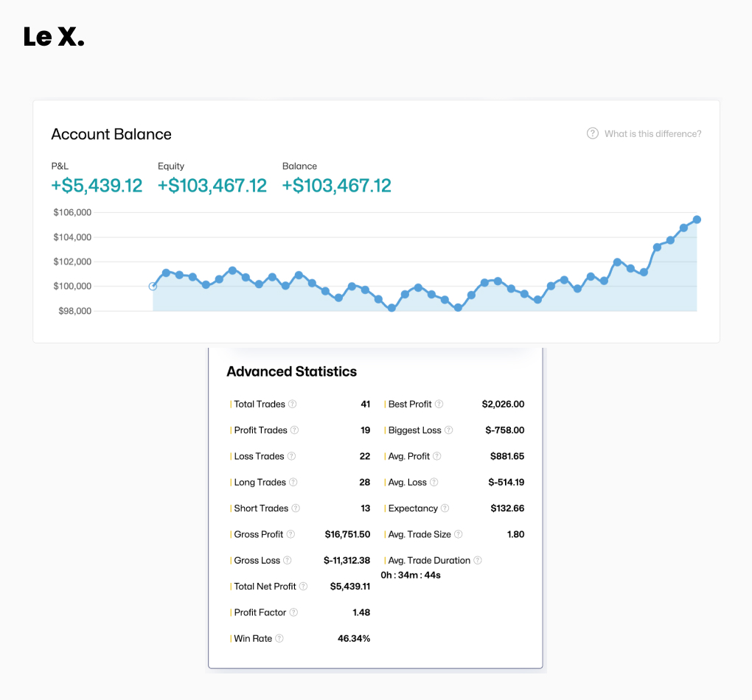
Task: Click info icon beside Biggest Loss
Action: coord(449,430)
